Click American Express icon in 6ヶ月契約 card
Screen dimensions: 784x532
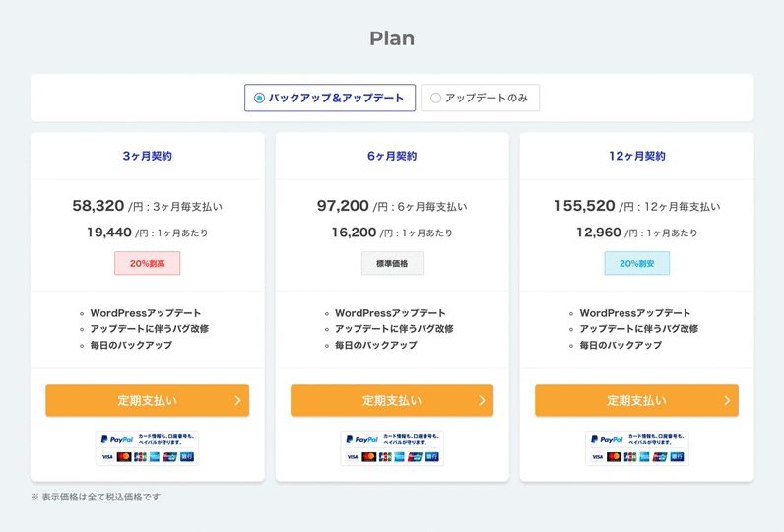pyautogui.click(x=400, y=456)
